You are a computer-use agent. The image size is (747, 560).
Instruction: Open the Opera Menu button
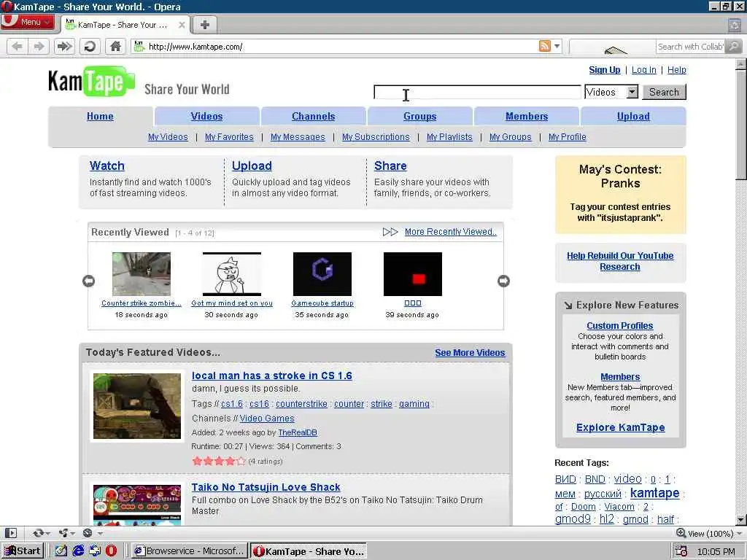click(x=28, y=22)
